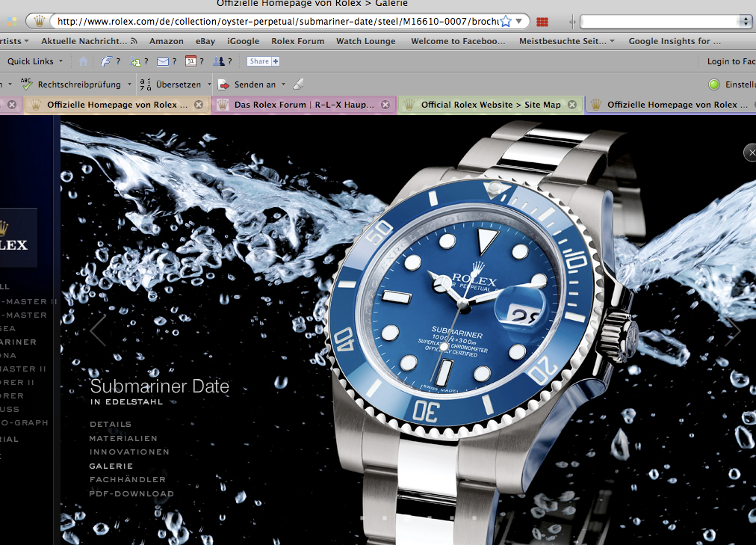Select GALERIE menu item
This screenshot has height=545, width=756.
tap(111, 466)
